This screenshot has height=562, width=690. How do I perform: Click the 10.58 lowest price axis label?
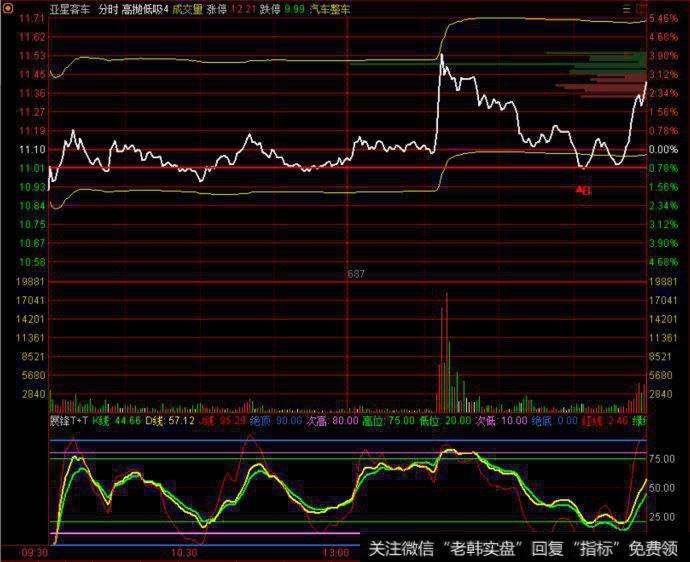point(32,262)
